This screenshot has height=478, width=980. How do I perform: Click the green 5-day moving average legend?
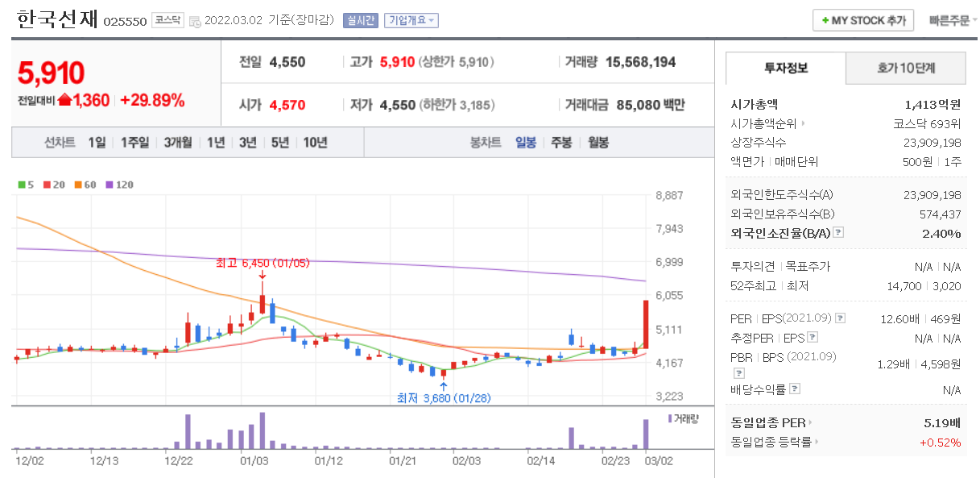coord(26,185)
